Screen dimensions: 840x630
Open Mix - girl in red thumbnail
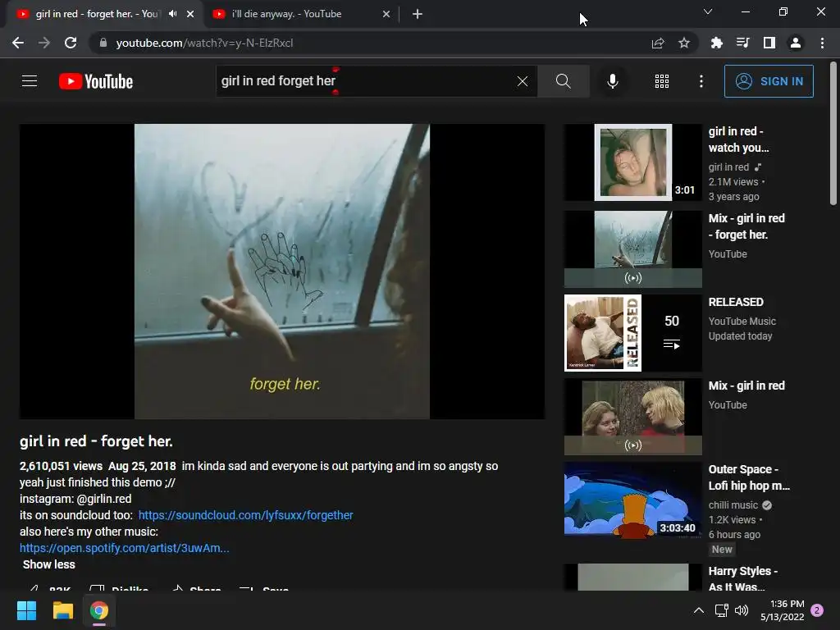pos(633,417)
